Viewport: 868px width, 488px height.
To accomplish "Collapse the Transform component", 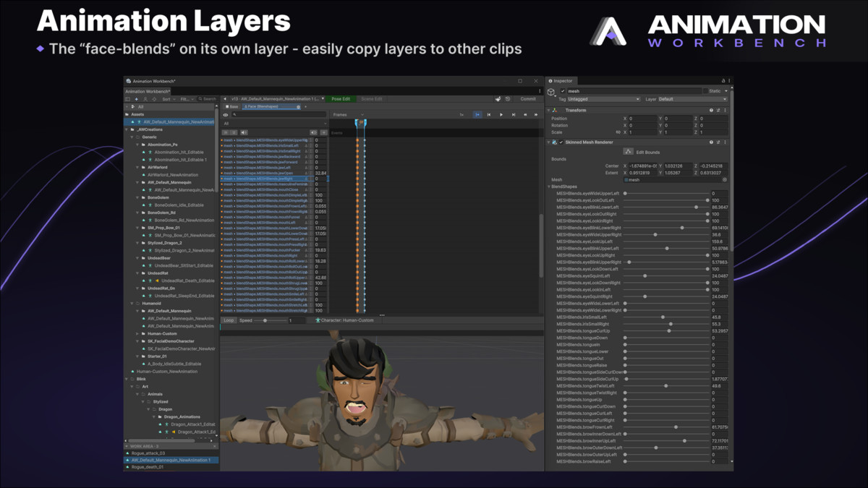I will (x=549, y=110).
